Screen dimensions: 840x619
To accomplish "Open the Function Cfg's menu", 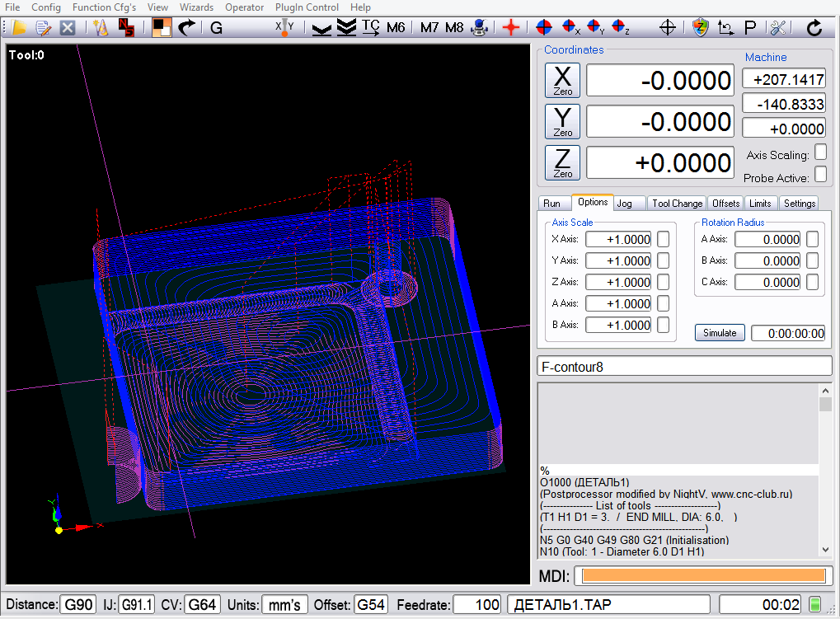I will pyautogui.click(x=104, y=7).
